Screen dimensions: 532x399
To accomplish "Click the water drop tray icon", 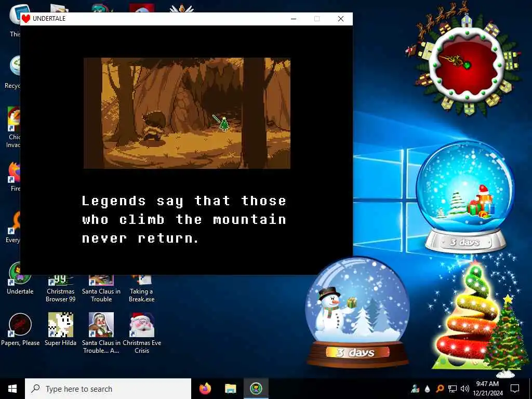I will click(427, 389).
